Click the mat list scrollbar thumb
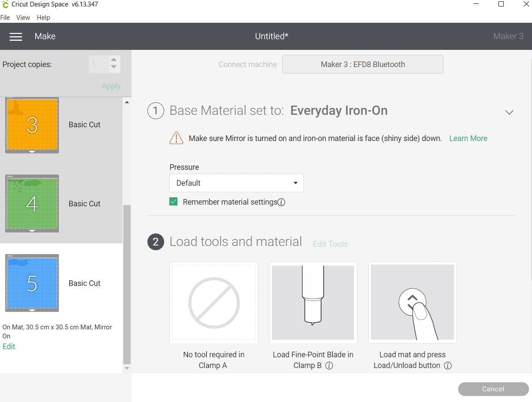The width and height of the screenshot is (532, 402). (127, 284)
